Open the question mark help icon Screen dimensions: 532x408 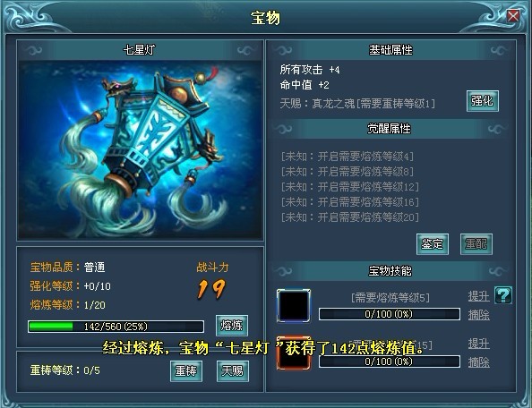click(503, 295)
